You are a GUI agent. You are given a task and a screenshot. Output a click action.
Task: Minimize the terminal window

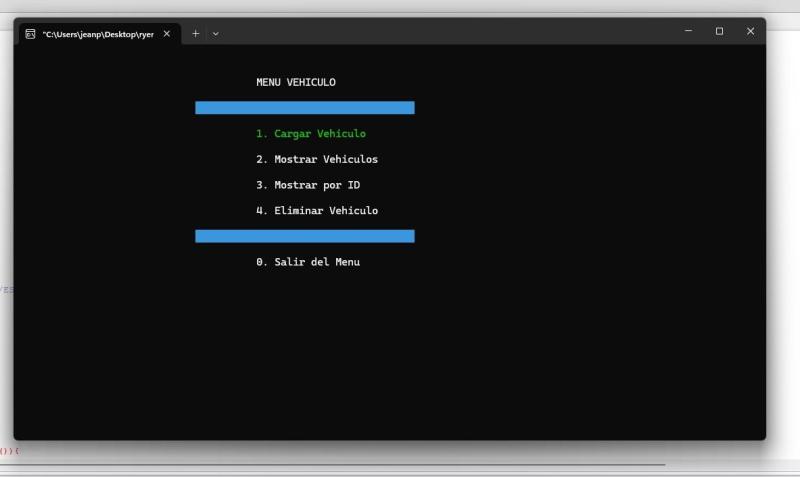point(688,31)
